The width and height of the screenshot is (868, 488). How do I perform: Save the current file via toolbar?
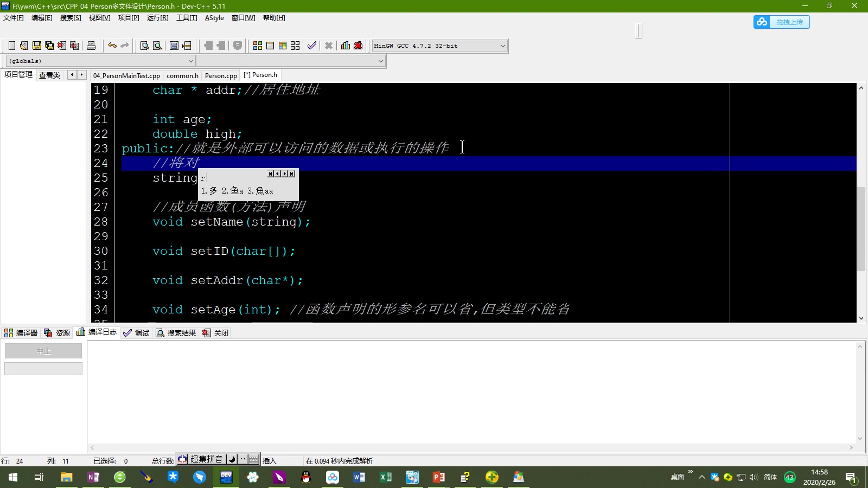point(37,46)
